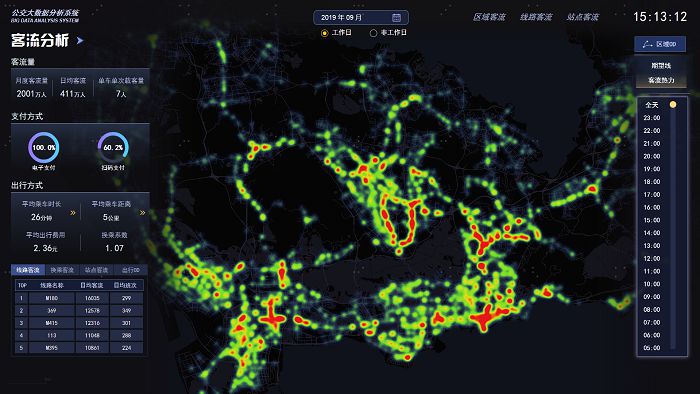Expand arrows next to 平均乘车距离

pyautogui.click(x=142, y=213)
